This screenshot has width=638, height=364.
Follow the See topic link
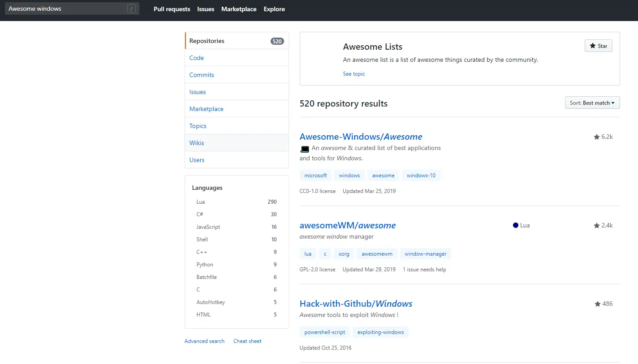tap(354, 74)
